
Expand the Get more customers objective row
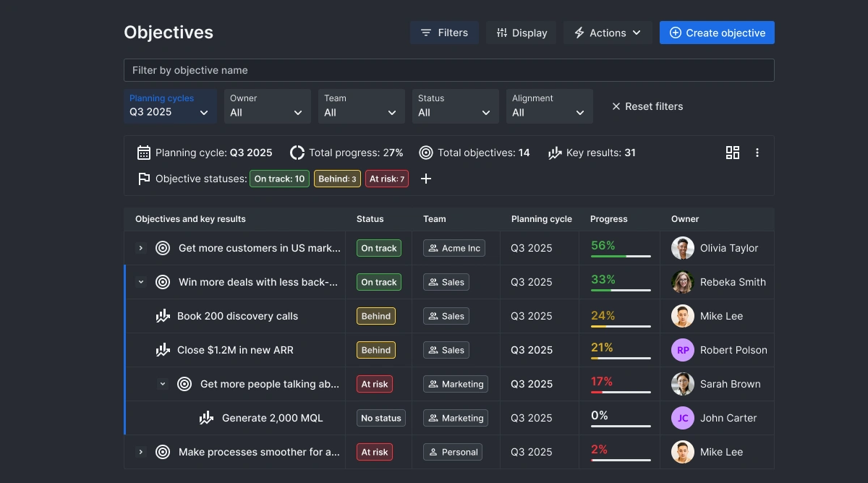pyautogui.click(x=141, y=248)
